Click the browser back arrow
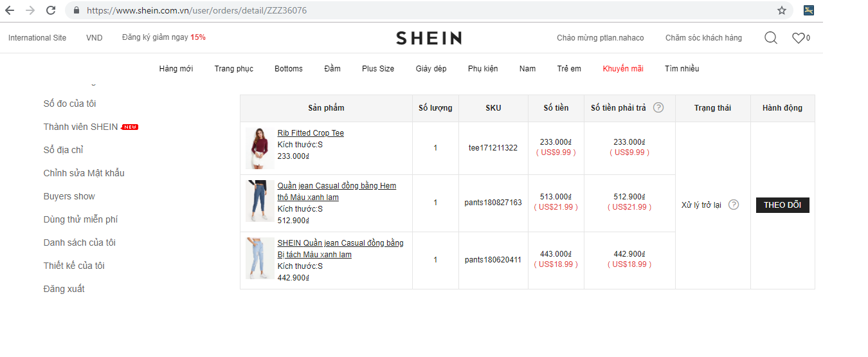The image size is (868, 357). [10, 10]
